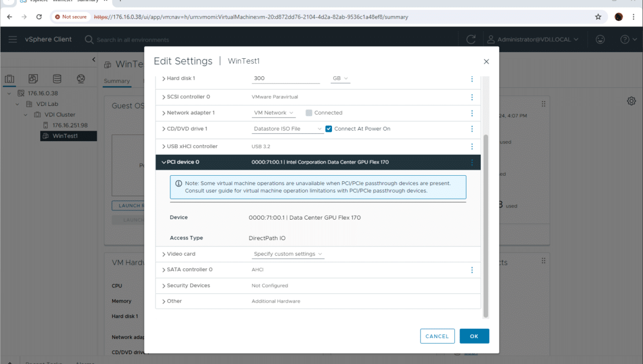
Task: Open SCSI controller 0 options menu
Action: point(472,97)
